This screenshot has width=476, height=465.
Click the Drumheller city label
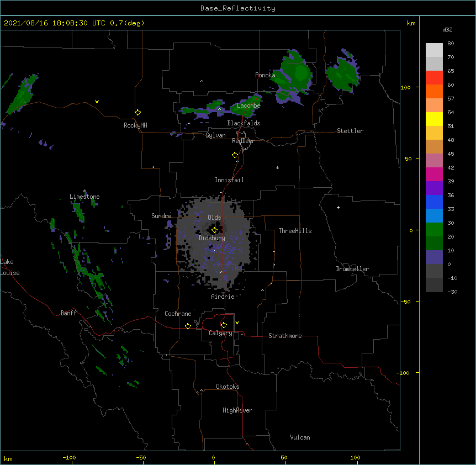click(352, 269)
